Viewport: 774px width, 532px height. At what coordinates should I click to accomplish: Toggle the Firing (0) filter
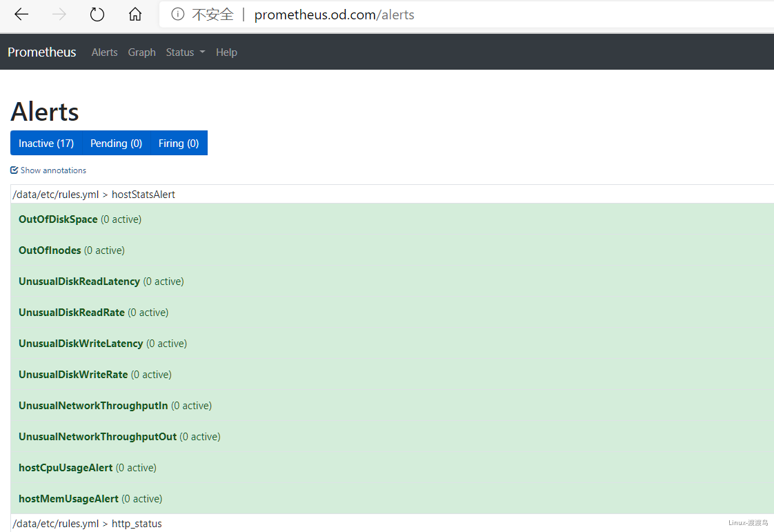(179, 144)
